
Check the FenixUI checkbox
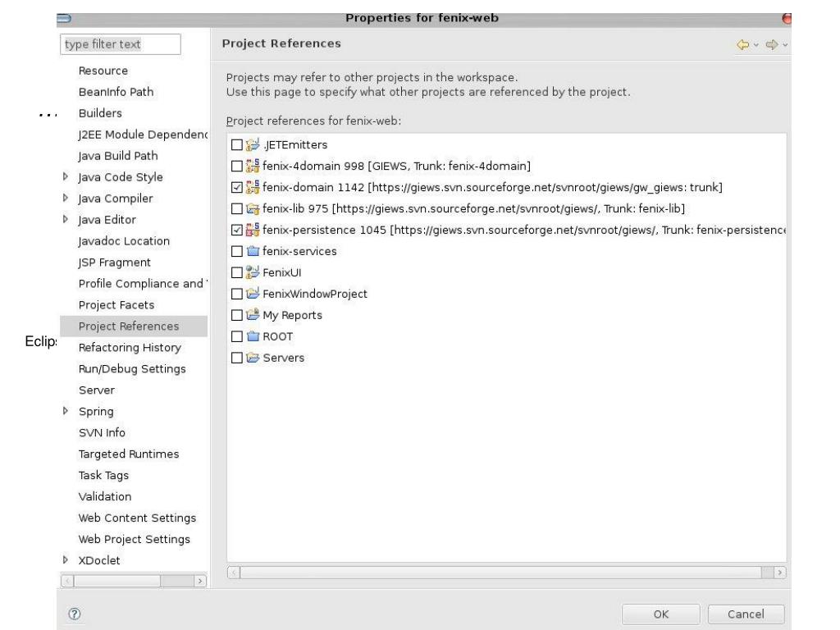(237, 272)
